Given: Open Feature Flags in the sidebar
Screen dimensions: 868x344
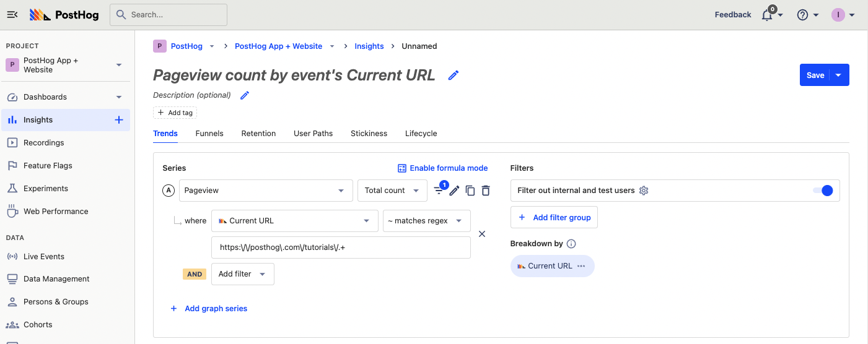Looking at the screenshot, I should tap(48, 166).
